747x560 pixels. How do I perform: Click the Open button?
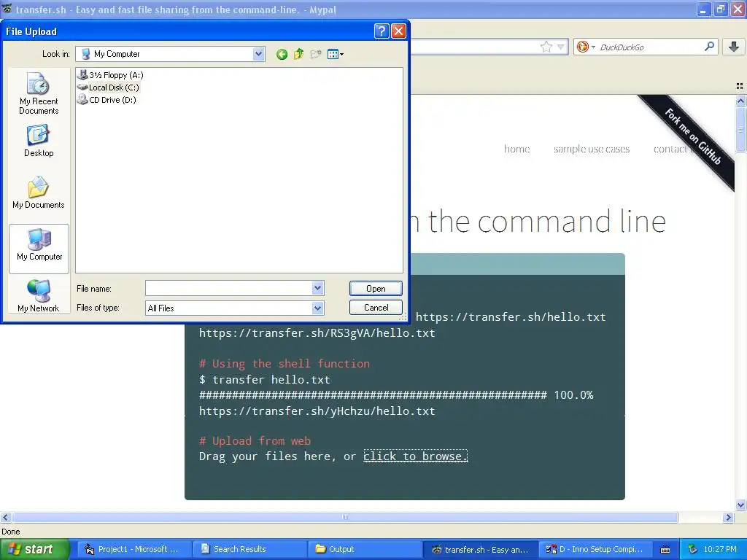(x=376, y=289)
